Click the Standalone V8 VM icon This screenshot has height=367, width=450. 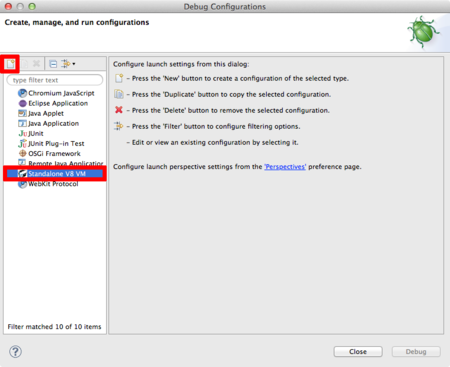(22, 174)
